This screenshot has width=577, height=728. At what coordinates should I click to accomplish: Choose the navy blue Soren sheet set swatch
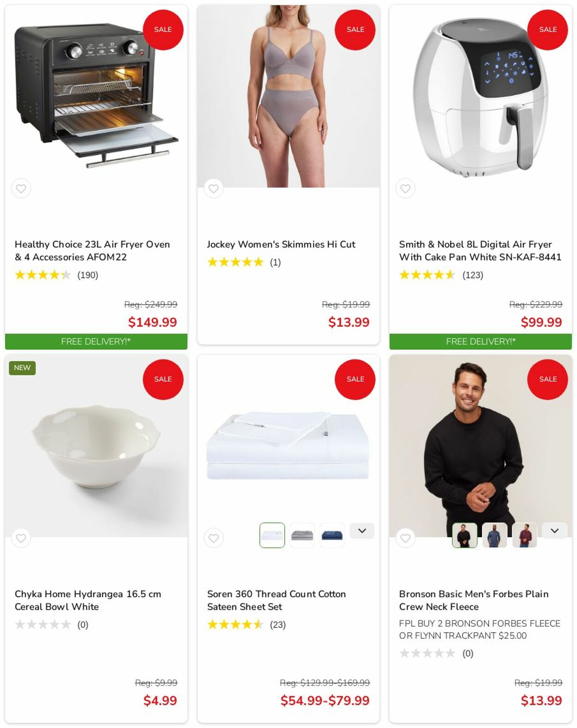(x=332, y=535)
